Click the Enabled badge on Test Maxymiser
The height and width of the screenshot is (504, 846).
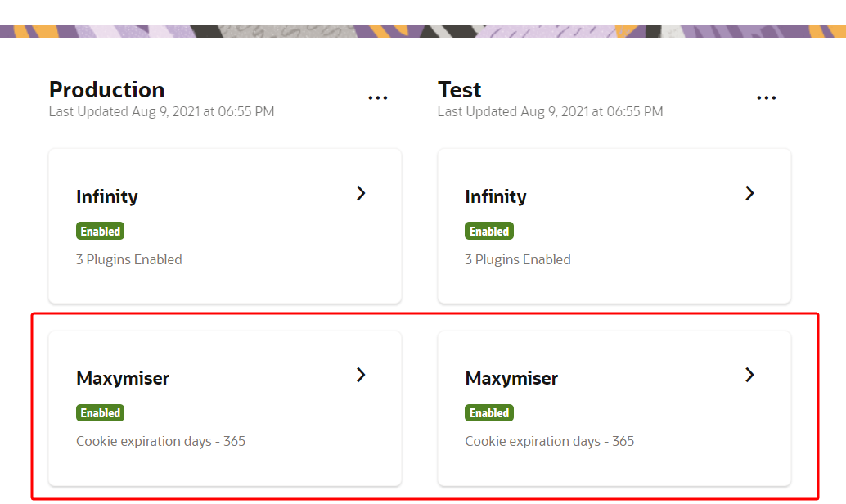coord(489,413)
